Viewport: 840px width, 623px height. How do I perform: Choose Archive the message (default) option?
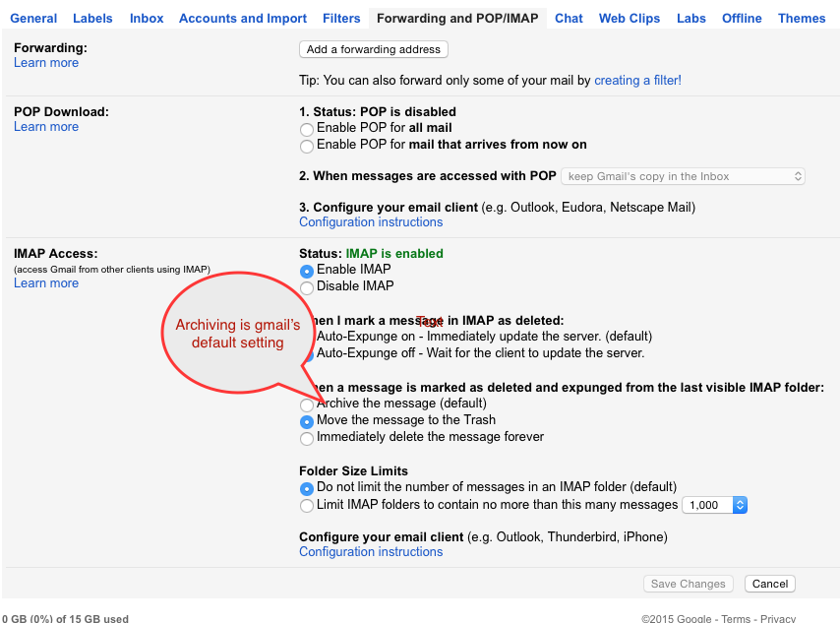click(307, 405)
